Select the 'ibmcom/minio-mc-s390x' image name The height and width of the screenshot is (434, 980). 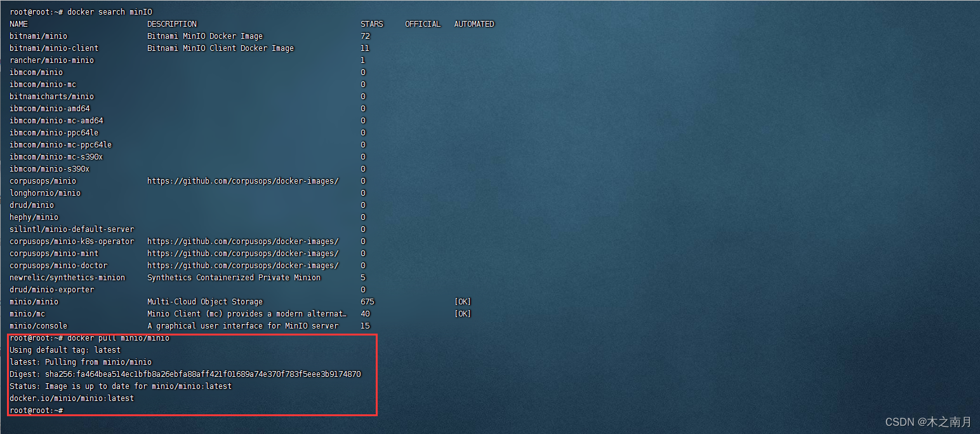56,157
